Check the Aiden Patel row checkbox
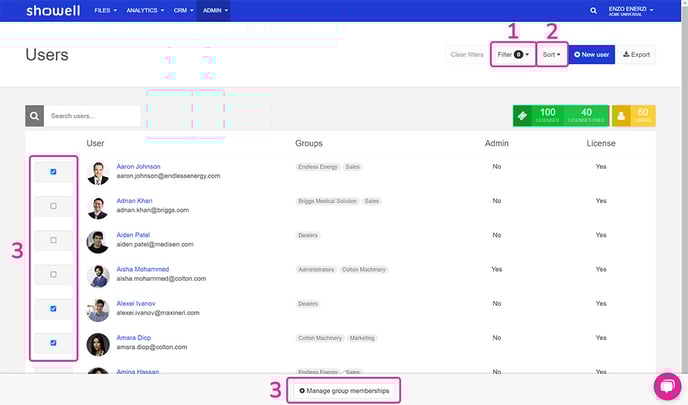 [x=54, y=240]
